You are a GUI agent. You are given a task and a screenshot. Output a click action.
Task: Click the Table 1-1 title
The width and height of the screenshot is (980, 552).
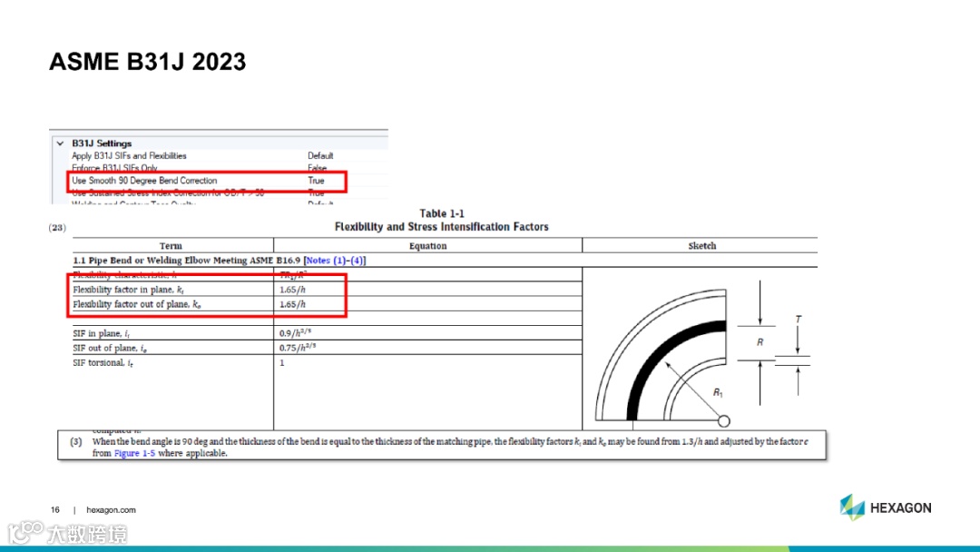click(442, 213)
